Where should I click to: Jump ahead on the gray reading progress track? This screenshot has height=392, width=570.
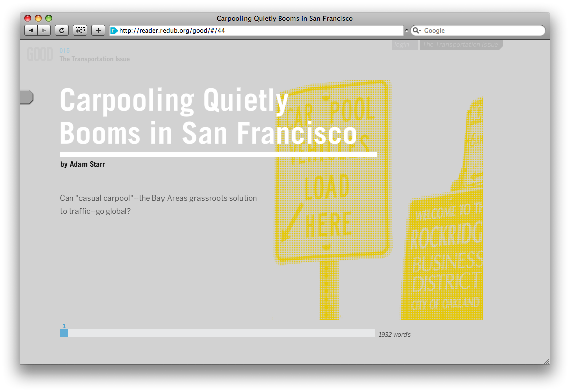222,333
